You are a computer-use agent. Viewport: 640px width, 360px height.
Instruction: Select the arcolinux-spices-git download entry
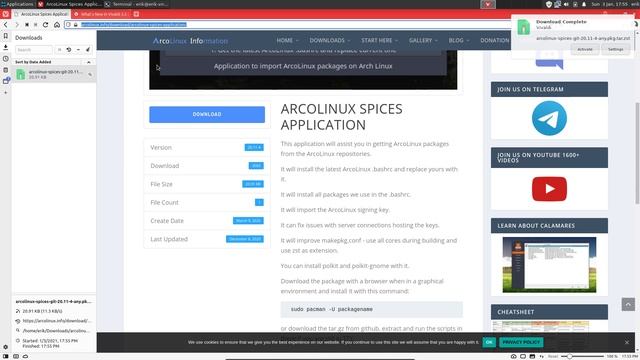pyautogui.click(x=54, y=74)
